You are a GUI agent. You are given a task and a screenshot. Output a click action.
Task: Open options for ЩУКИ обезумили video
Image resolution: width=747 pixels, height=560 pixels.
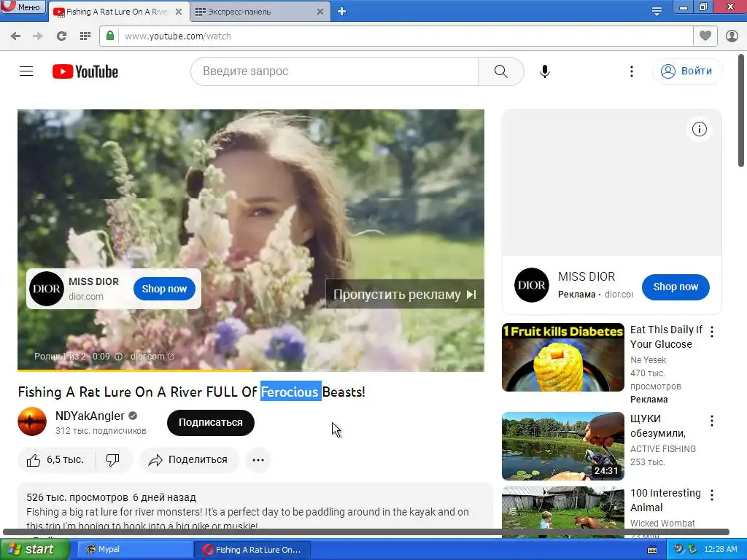click(x=712, y=421)
